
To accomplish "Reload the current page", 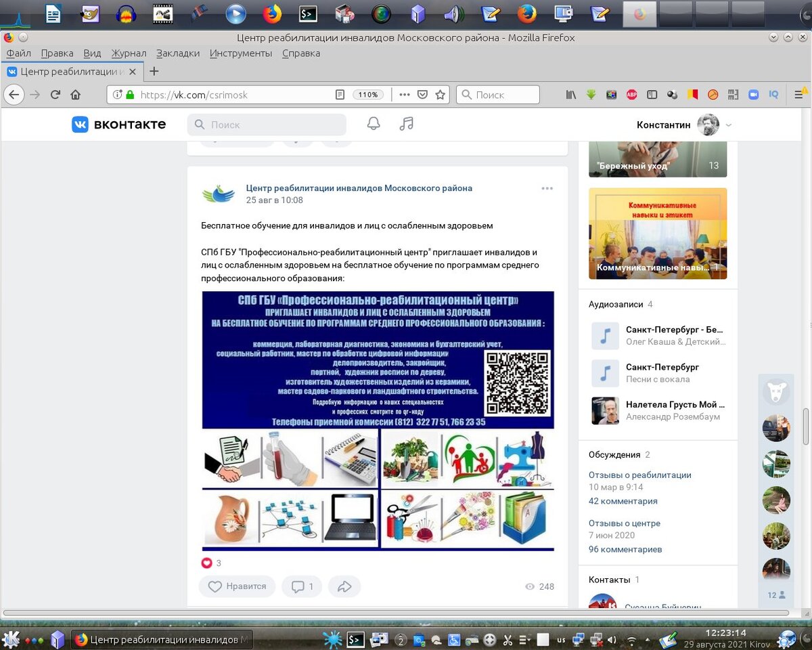I will click(x=55, y=95).
